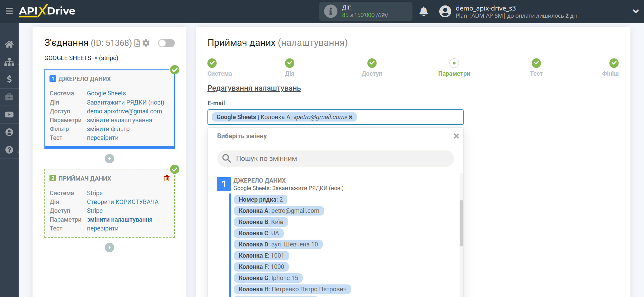Image resolution: width=644 pixels, height=297 pixels.
Task: Click the 'demo_apix-drive_s3' account name
Action: (x=485, y=8)
